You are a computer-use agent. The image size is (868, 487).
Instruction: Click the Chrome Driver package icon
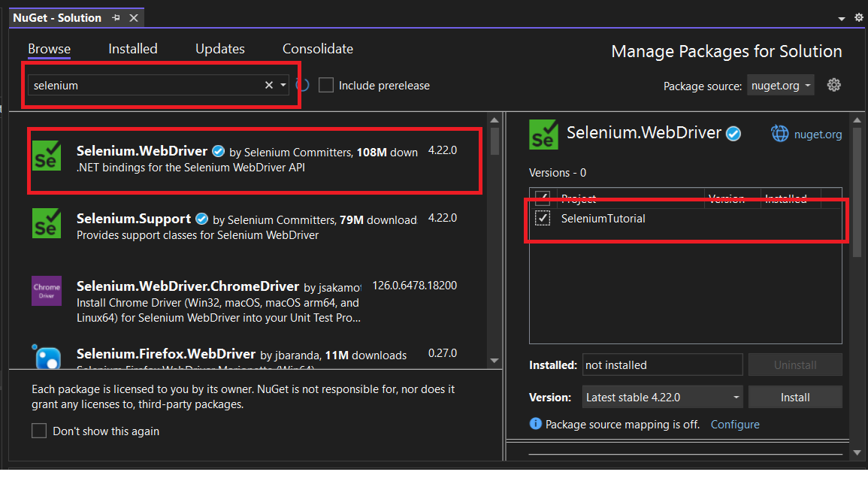click(46, 291)
